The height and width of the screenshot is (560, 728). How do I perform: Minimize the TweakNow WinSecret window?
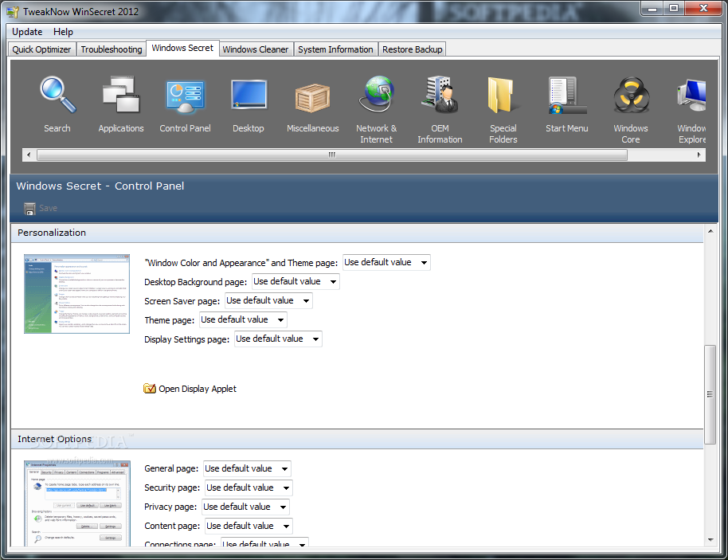pyautogui.click(x=652, y=8)
